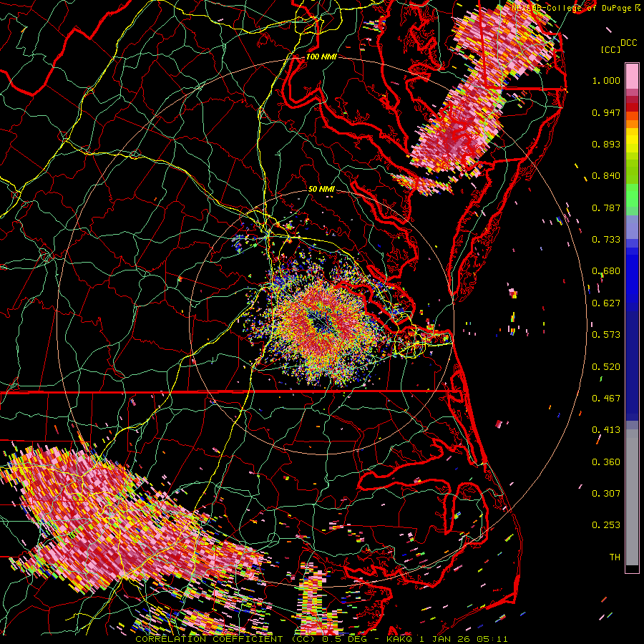Select the 0.520 scale value
644x644 pixels.
(606, 367)
